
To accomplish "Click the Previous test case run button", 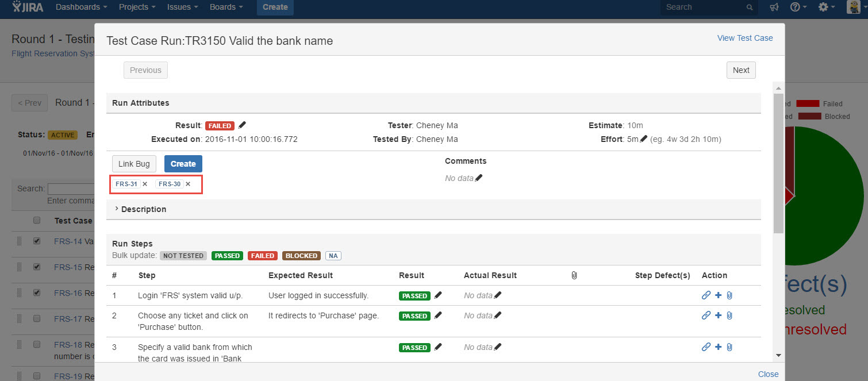I will (x=145, y=70).
